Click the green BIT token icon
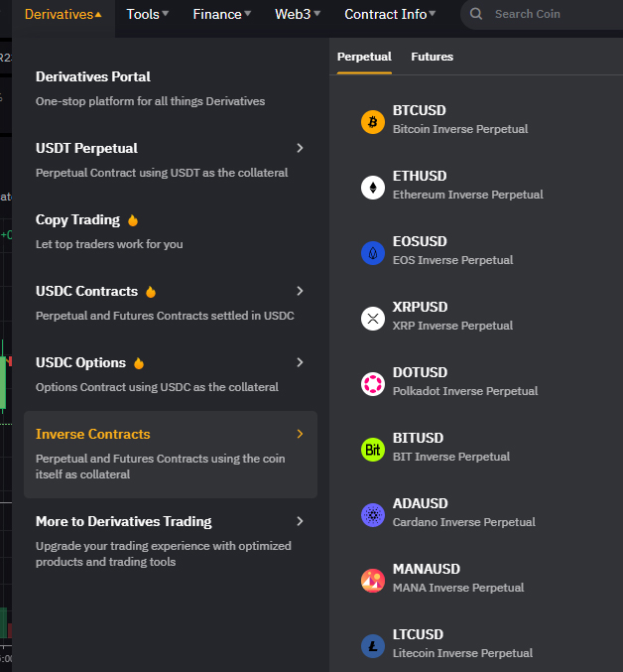 tap(373, 450)
